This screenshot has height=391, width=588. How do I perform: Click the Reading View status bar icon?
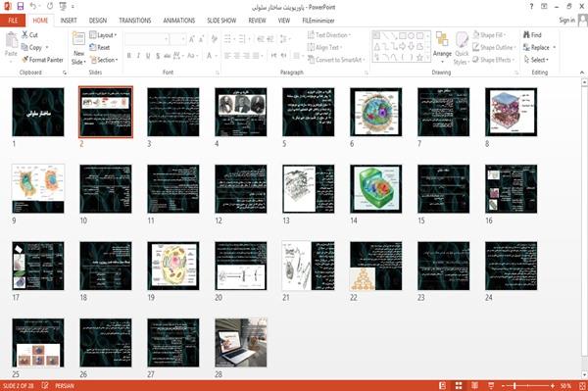tap(474, 385)
